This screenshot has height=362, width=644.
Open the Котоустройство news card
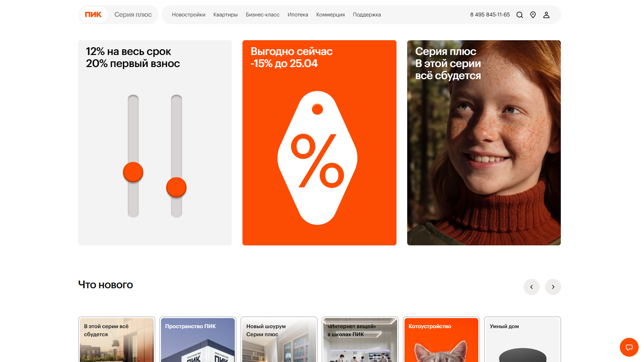[441, 339]
